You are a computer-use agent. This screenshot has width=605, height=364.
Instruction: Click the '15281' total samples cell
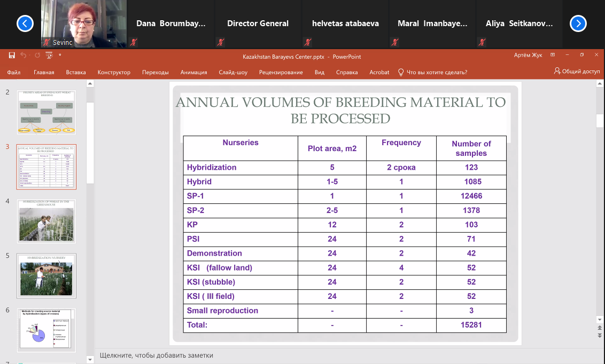point(471,325)
